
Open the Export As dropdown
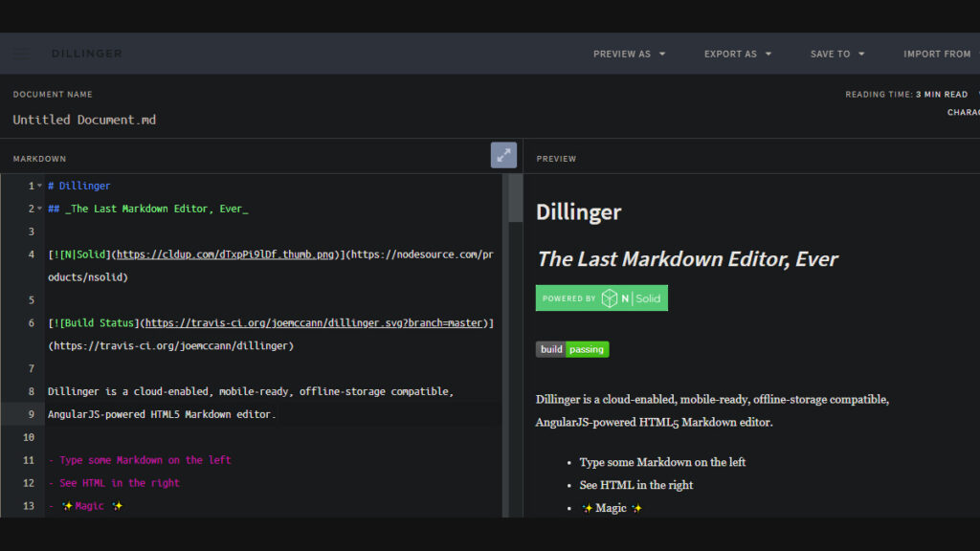coord(738,55)
